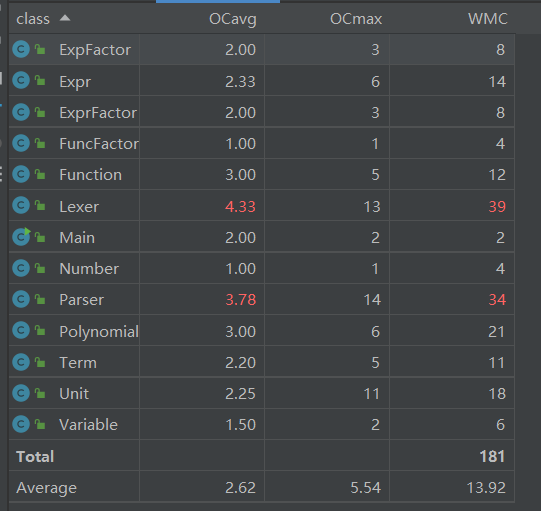Select the Number class row
Image resolution: width=541 pixels, height=511 pixels.
(262, 268)
